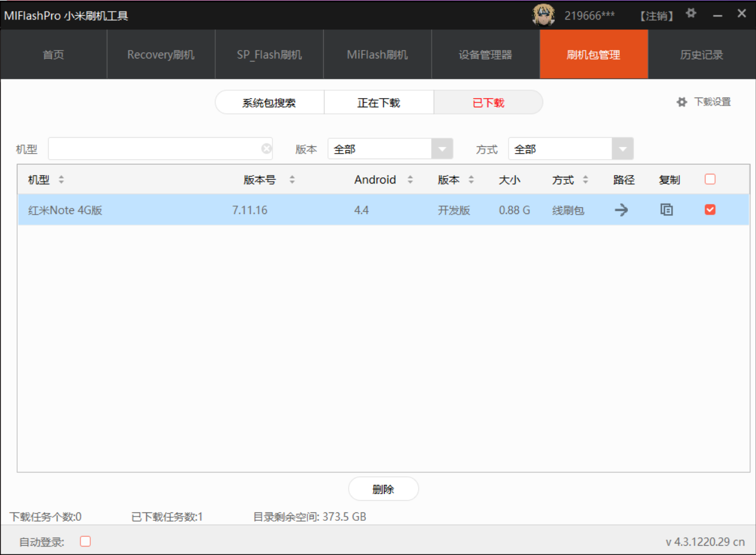Focus the 机型 search input field
Screen dimensions: 756x555
(160, 148)
